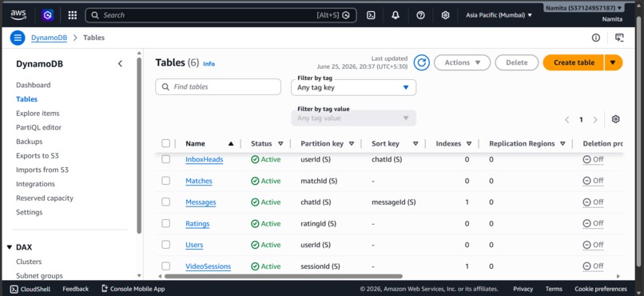Open Dashboard in DynamoDB sidebar
Screen dimensions: 644x296
coord(34,85)
